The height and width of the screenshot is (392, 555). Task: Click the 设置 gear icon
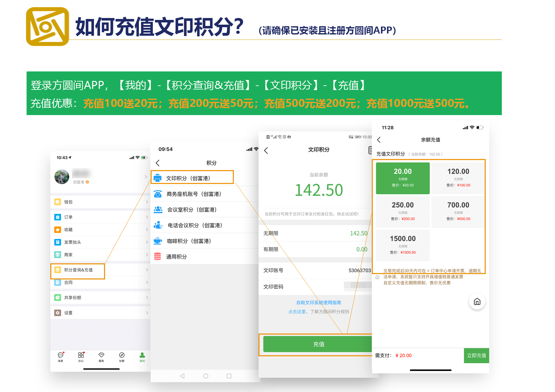point(58,313)
